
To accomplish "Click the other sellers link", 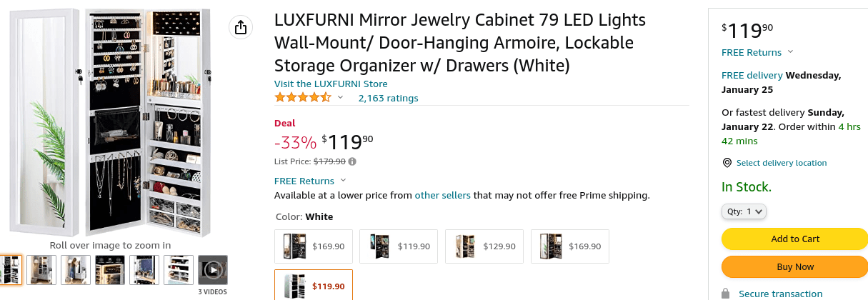I will [442, 195].
